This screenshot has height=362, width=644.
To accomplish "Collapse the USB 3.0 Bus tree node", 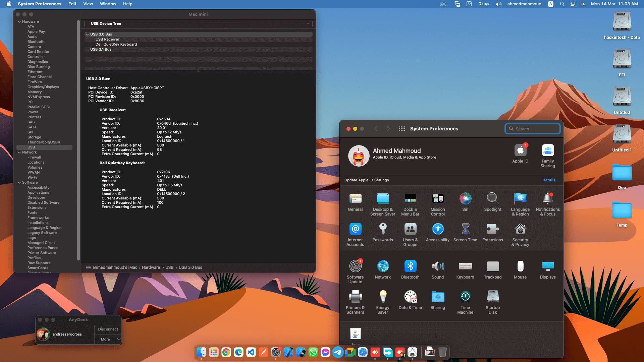I will coord(87,34).
